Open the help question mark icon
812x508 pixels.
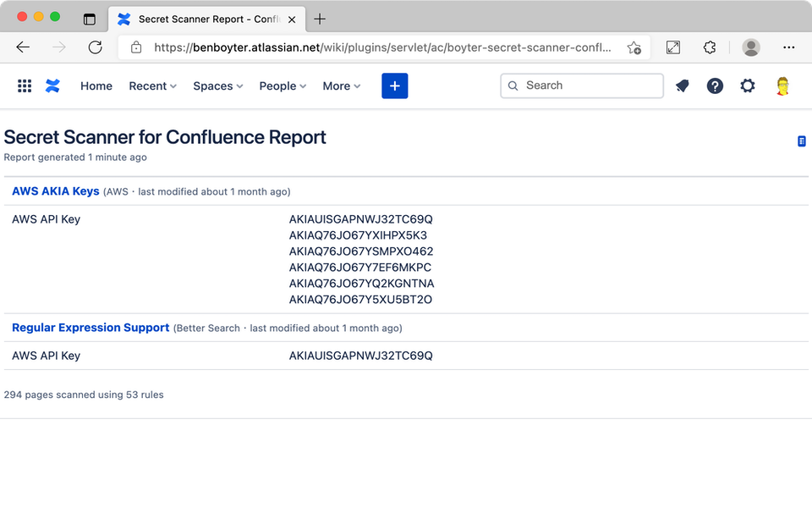point(715,86)
